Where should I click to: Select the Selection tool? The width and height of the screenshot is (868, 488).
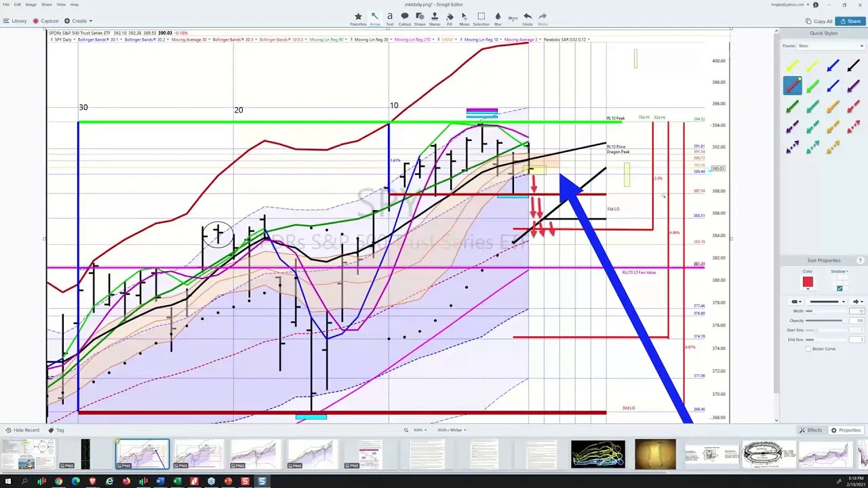tap(481, 18)
